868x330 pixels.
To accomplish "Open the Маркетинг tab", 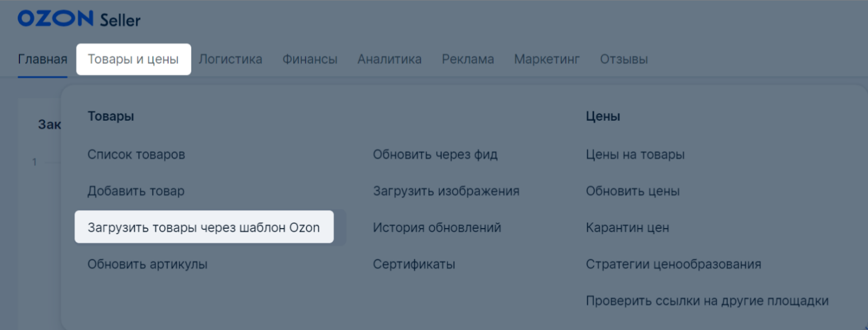I will [x=547, y=59].
